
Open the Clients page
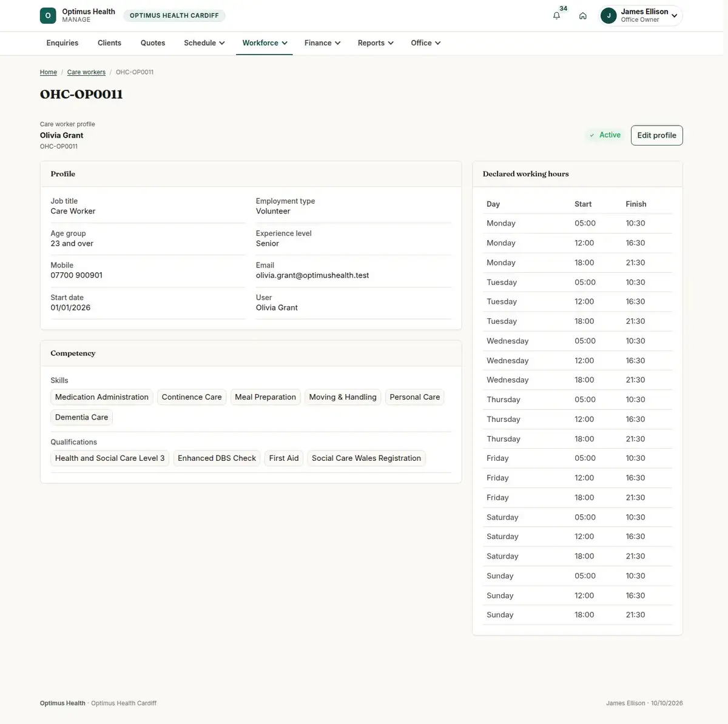point(109,43)
